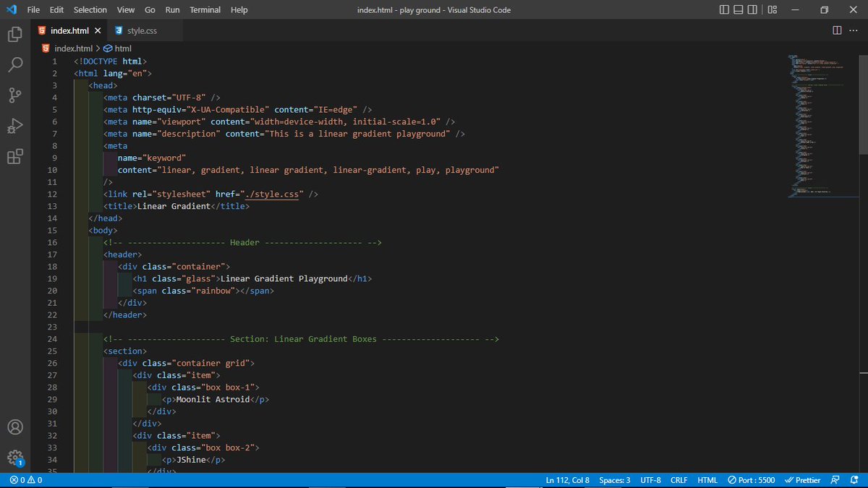Split the editor to the right
Screen dimensions: 868x488
[837, 30]
